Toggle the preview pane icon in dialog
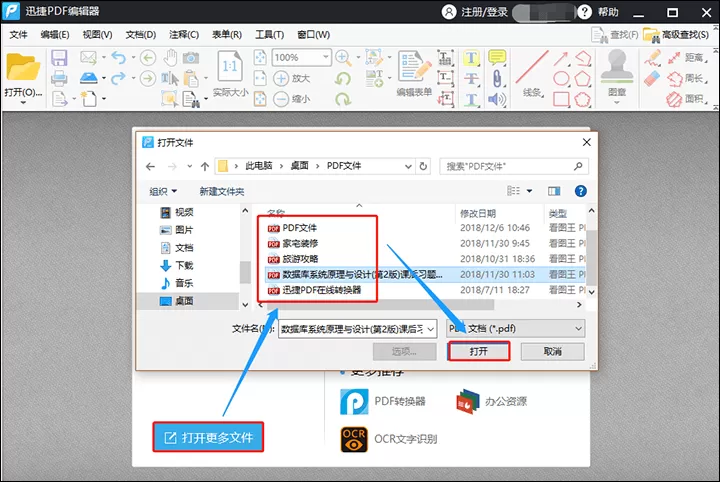720x482 pixels. 554,191
